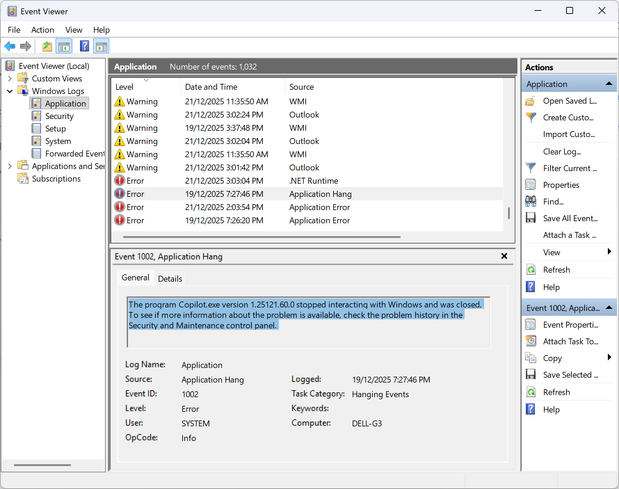
Task: Click Clear Log action
Action: click(x=561, y=152)
